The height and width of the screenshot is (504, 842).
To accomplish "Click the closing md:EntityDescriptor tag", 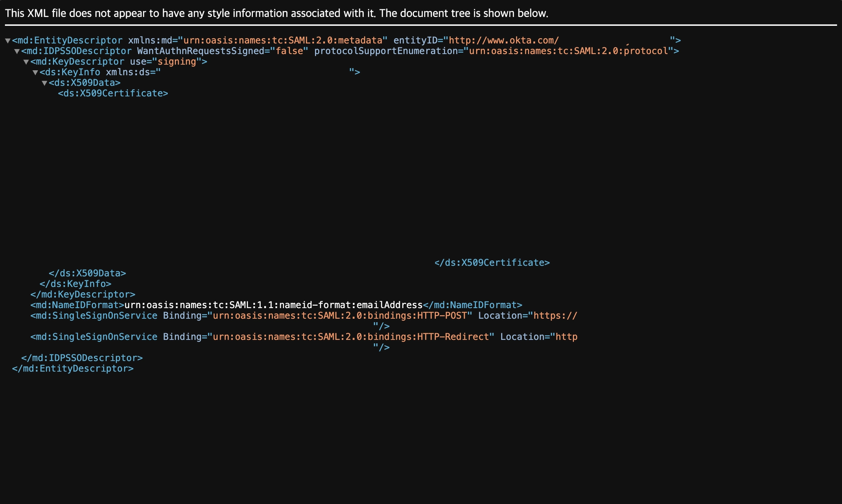I will [73, 368].
